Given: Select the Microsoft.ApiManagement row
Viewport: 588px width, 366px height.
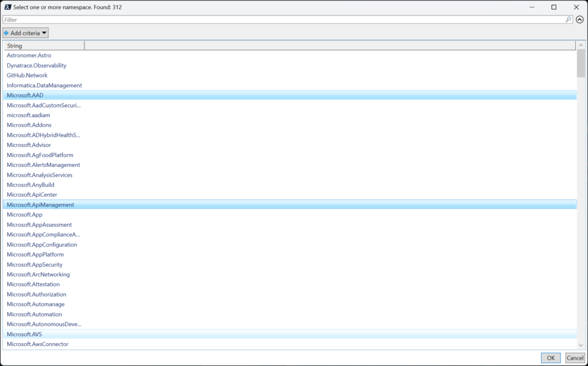Looking at the screenshot, I should [290, 205].
